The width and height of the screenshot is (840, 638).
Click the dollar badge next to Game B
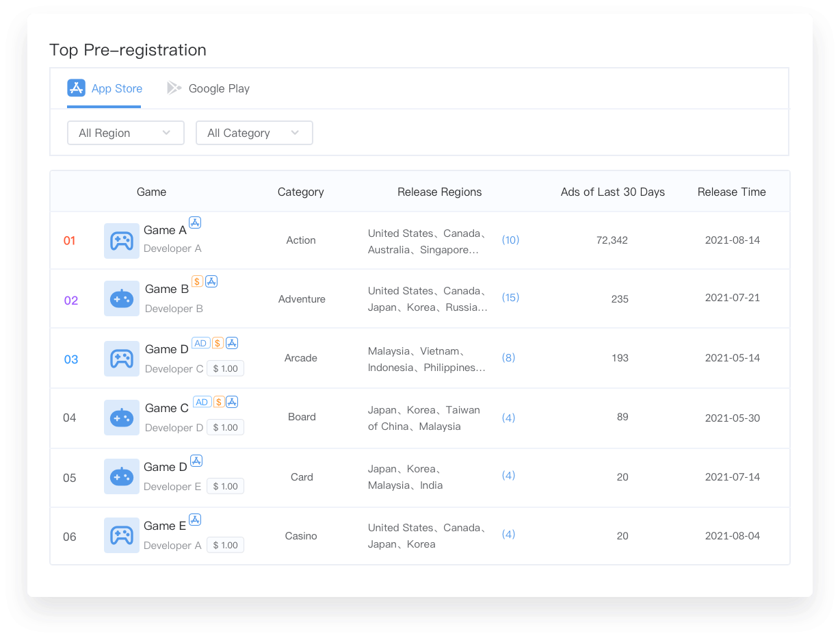[196, 281]
